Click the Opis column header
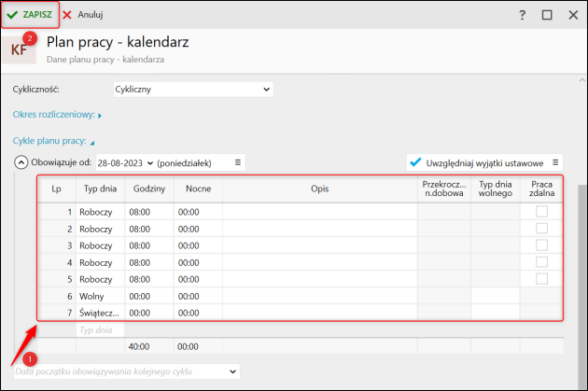This screenshot has height=391, width=588. click(320, 189)
